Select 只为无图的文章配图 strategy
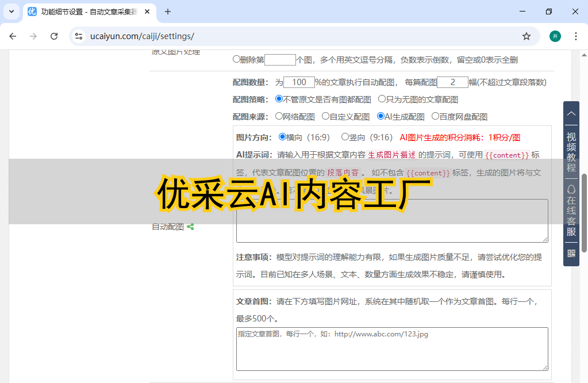This screenshot has width=588, height=383. [382, 99]
